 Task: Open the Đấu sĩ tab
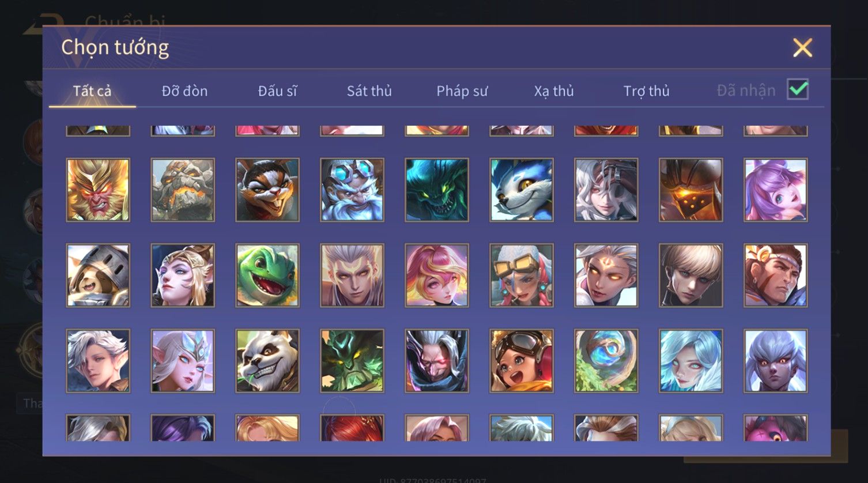[x=277, y=91]
